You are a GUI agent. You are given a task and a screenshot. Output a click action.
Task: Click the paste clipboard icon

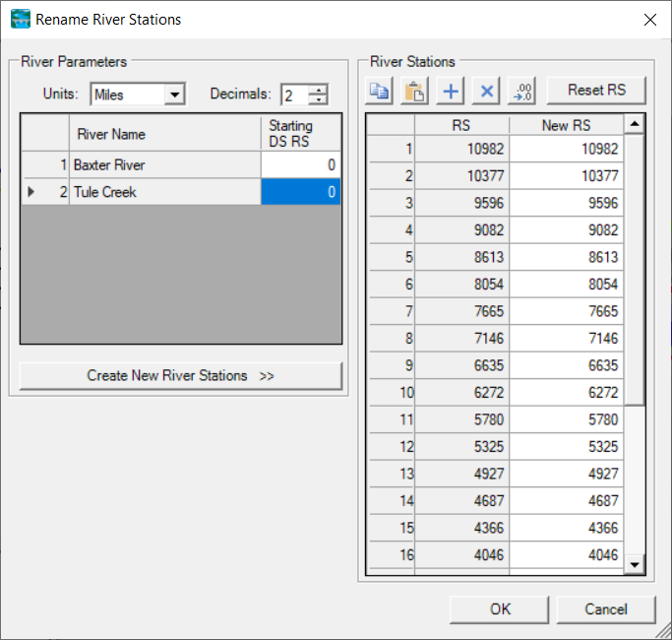(x=414, y=91)
